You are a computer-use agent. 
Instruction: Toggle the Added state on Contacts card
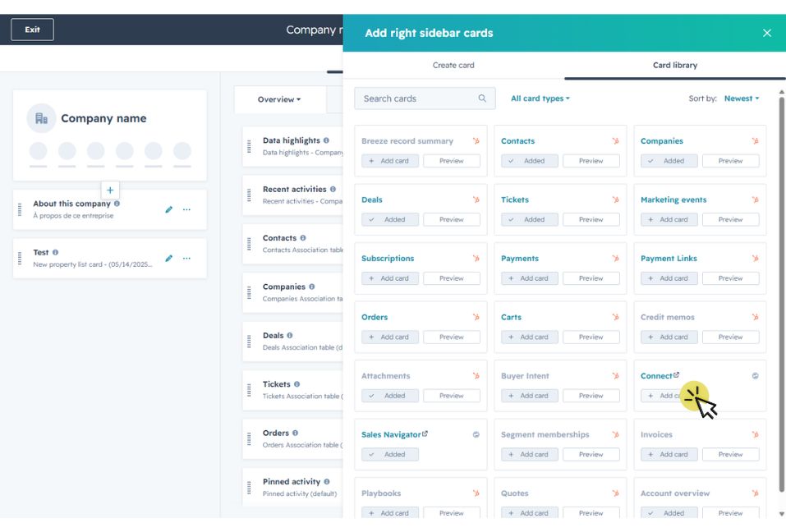530,161
